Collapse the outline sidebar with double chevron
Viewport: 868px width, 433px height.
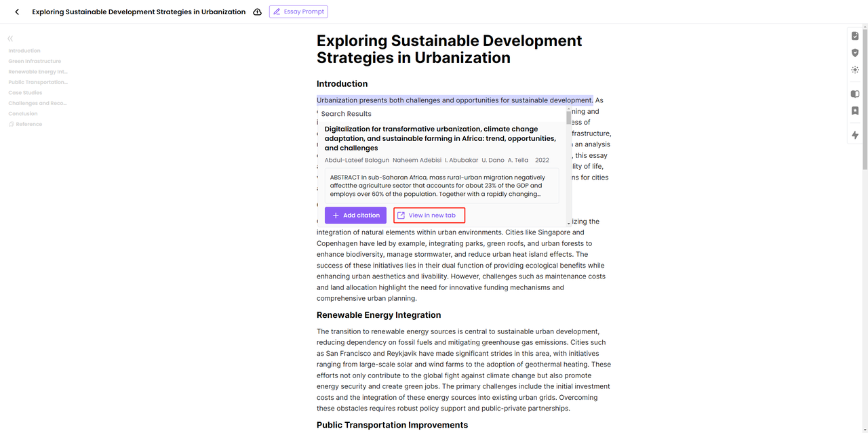pyautogui.click(x=10, y=39)
